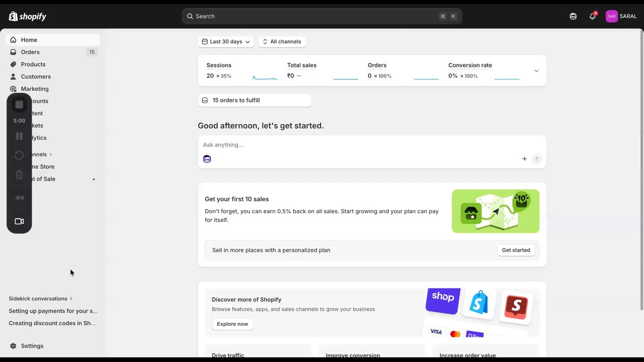Open the Last 30 days date dropdown

[226, 42]
